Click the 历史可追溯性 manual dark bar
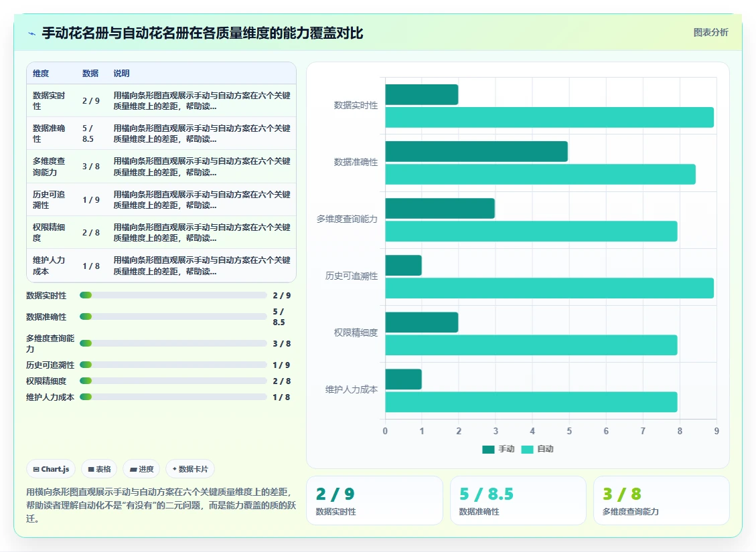This screenshot has height=552, width=756. (404, 266)
